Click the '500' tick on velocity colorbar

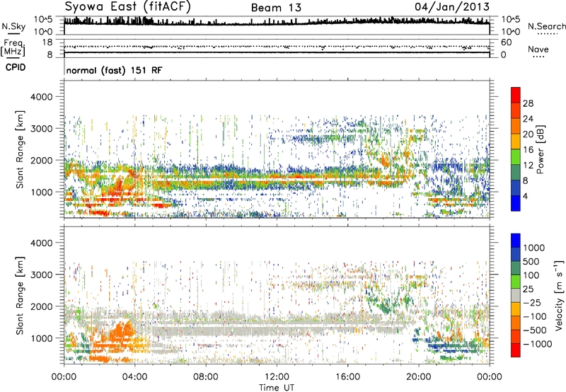(x=531, y=261)
